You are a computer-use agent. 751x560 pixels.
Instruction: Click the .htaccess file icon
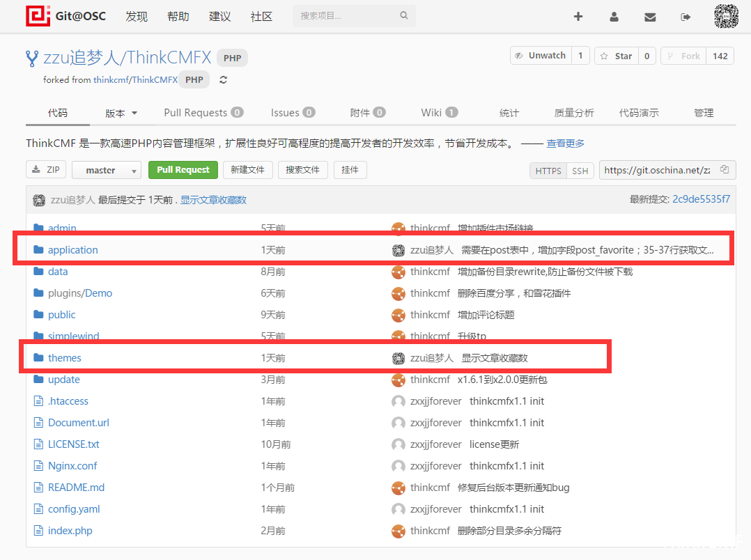pos(38,401)
